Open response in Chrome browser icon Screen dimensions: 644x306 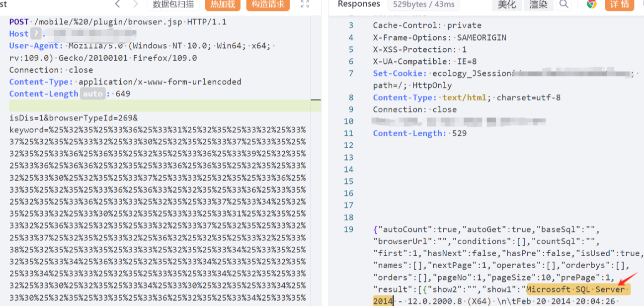tap(591, 4)
